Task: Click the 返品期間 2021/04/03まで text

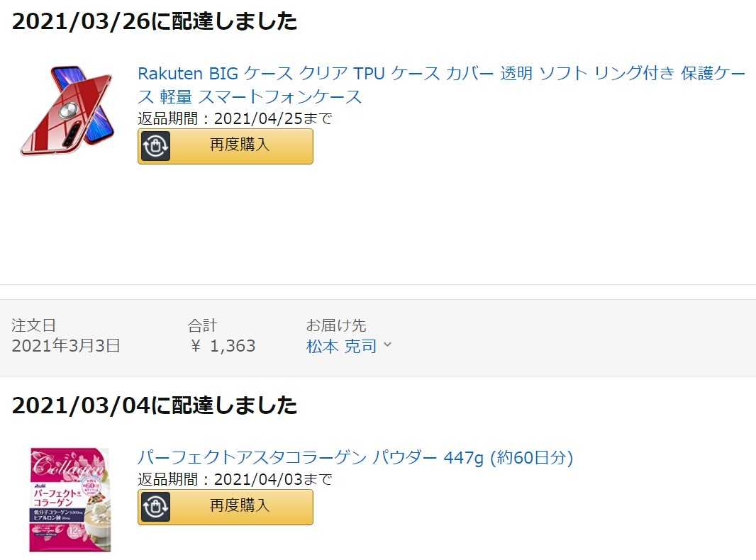Action: (x=235, y=479)
